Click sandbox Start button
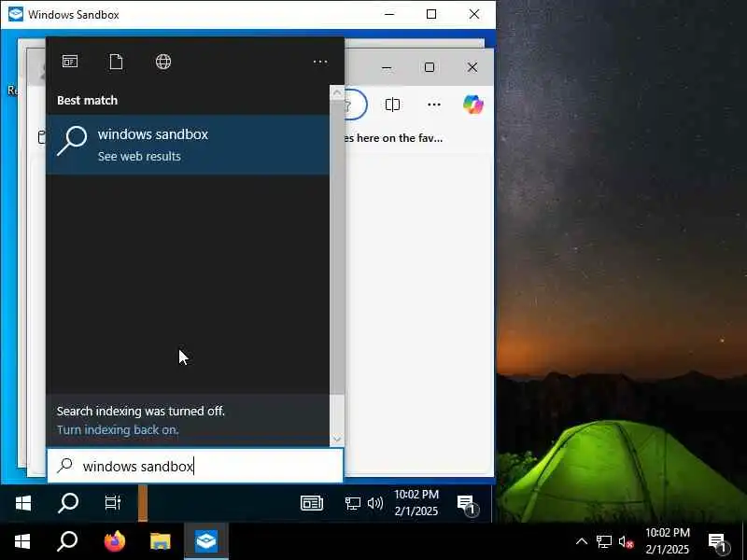The width and height of the screenshot is (747, 560). click(x=22, y=503)
